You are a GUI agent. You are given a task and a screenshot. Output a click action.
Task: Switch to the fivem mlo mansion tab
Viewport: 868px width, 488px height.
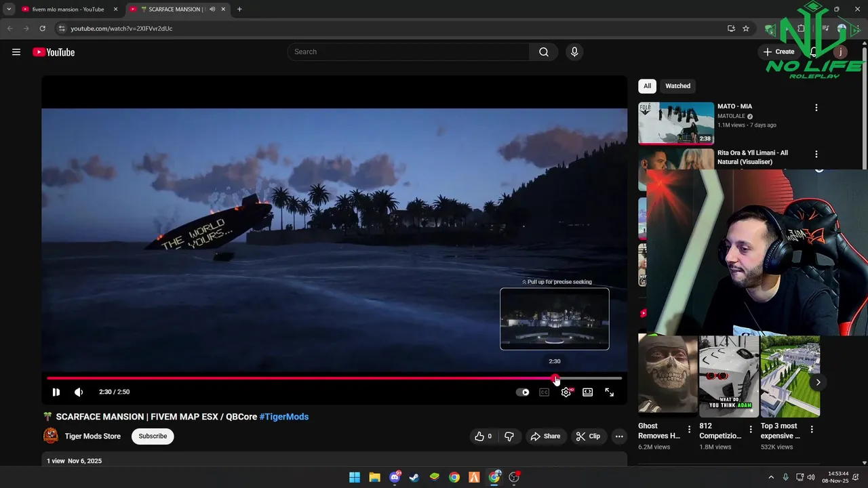68,9
